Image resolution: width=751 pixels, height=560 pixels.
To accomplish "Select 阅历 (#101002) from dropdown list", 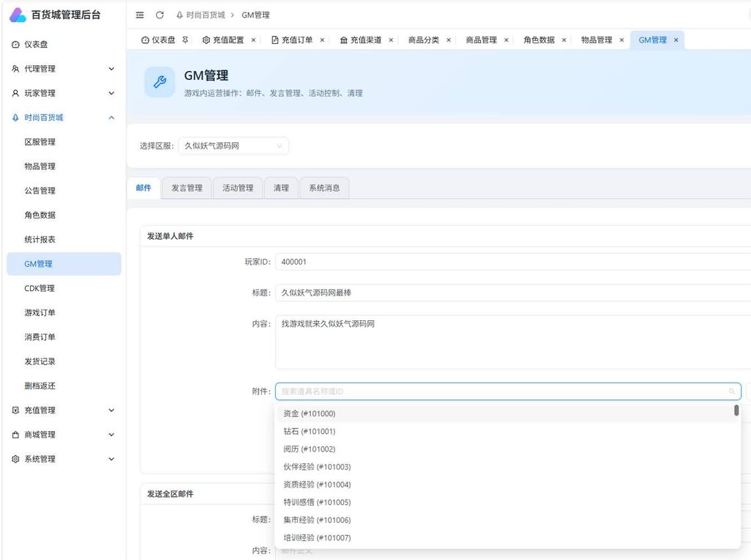I will (505, 449).
